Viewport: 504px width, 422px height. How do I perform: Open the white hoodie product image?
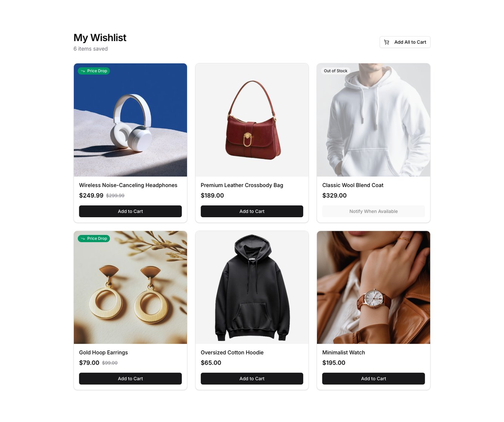373,120
